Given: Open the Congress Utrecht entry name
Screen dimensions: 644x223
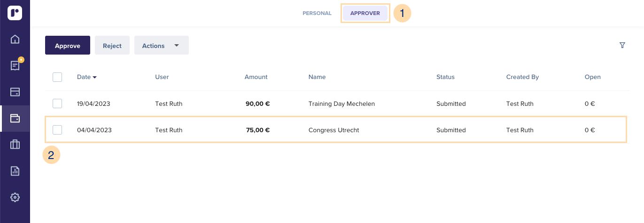Looking at the screenshot, I should 334,130.
